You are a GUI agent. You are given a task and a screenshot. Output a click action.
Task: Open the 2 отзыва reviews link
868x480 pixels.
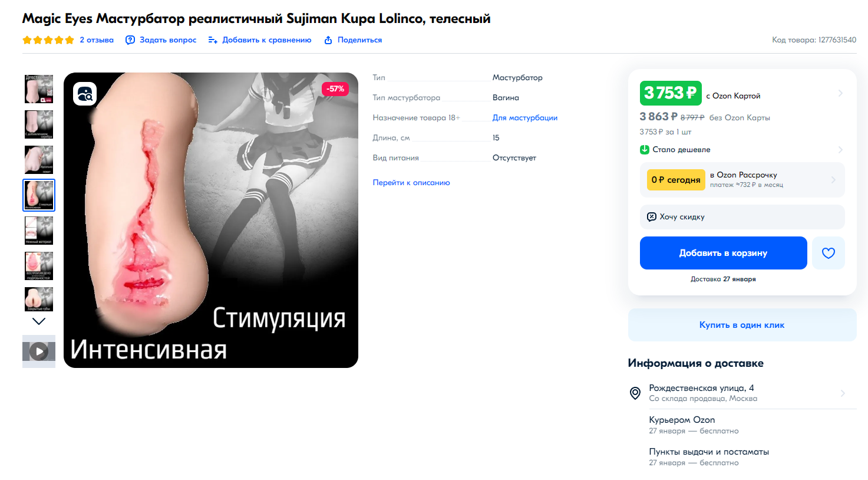point(97,40)
